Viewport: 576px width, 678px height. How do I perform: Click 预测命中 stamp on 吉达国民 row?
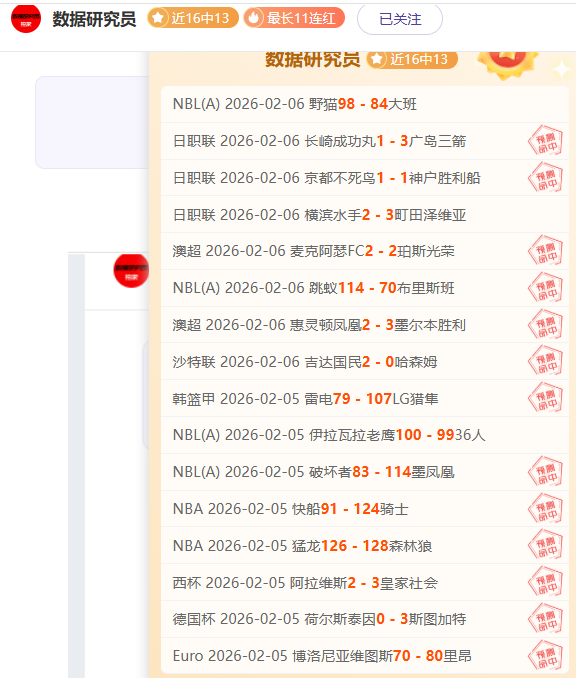click(x=545, y=361)
